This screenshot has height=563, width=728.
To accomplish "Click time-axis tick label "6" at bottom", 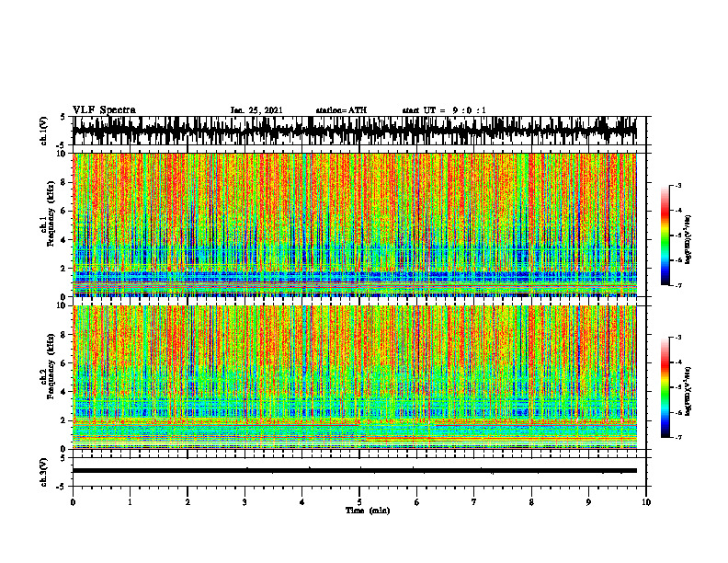I will tap(417, 502).
